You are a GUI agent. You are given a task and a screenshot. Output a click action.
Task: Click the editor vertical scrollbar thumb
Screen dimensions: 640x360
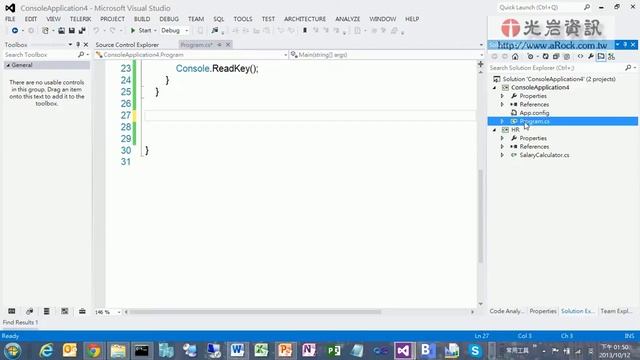click(x=480, y=216)
